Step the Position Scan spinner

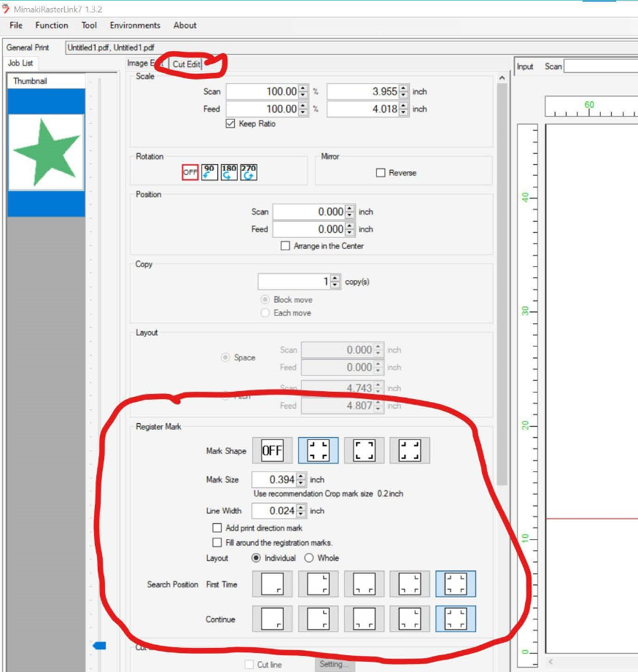click(x=350, y=212)
